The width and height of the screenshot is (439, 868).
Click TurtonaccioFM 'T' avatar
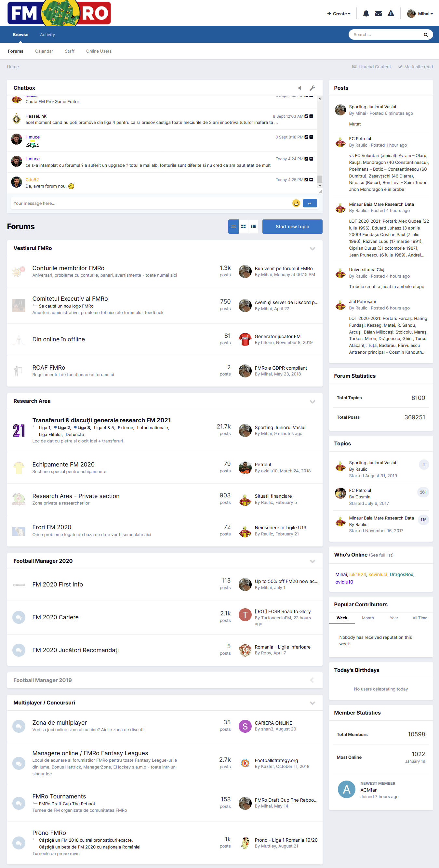pyautogui.click(x=245, y=615)
